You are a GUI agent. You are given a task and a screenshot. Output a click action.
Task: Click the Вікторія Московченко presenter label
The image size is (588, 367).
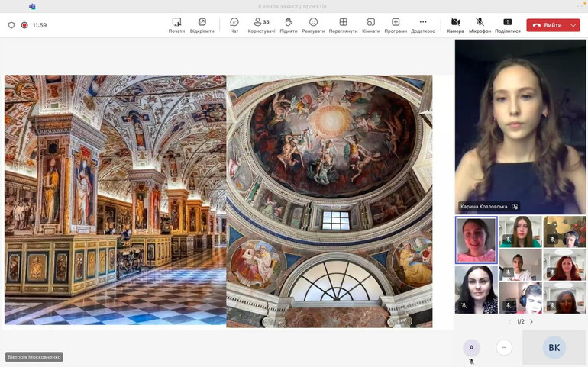(34, 357)
